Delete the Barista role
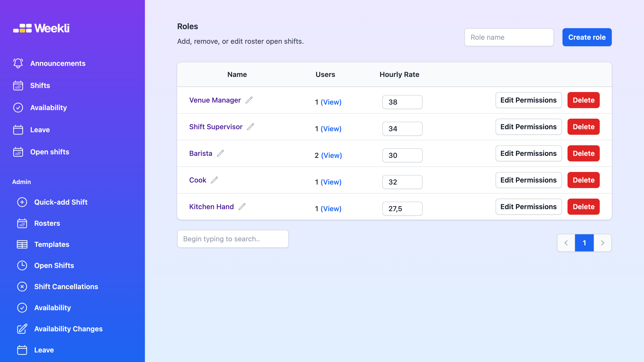 [x=584, y=153]
